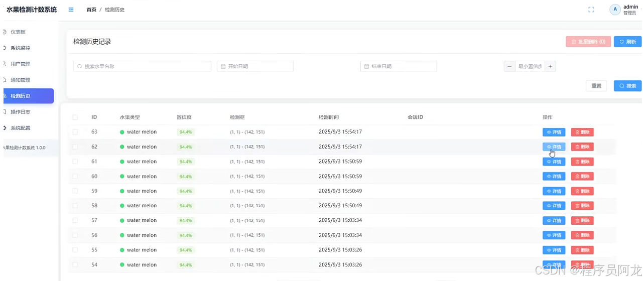Screen dimensions: 644x281
Task: Check the row with ID 57
Action: click(x=75, y=220)
